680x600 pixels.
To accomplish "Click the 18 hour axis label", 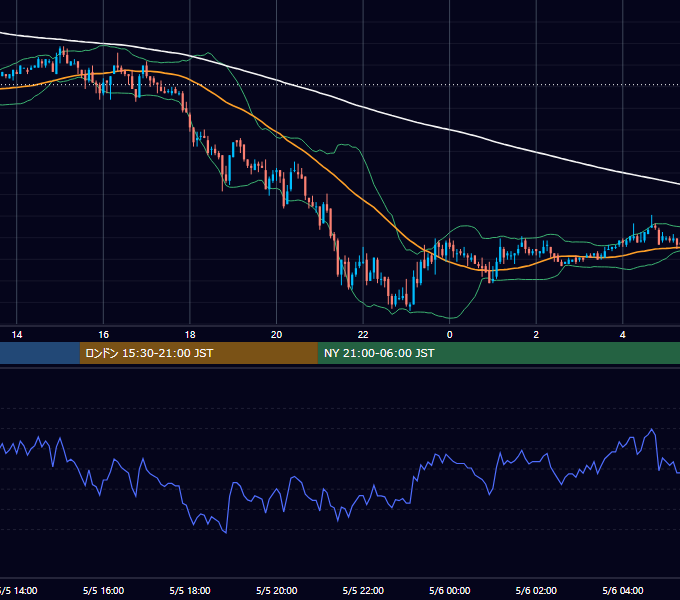I will 190,335.
